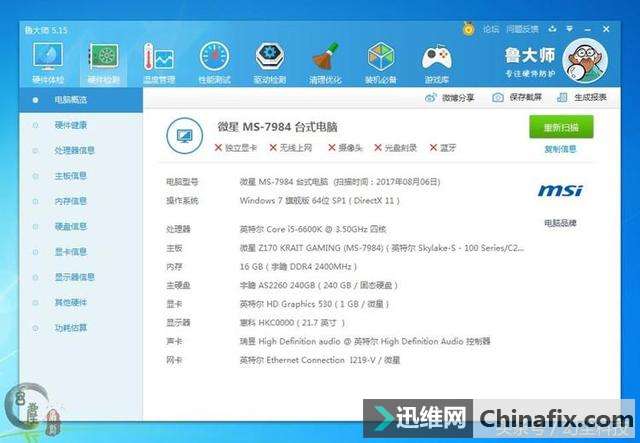
Task: Click 保存截屏 save screenshot button
Action: tap(517, 98)
